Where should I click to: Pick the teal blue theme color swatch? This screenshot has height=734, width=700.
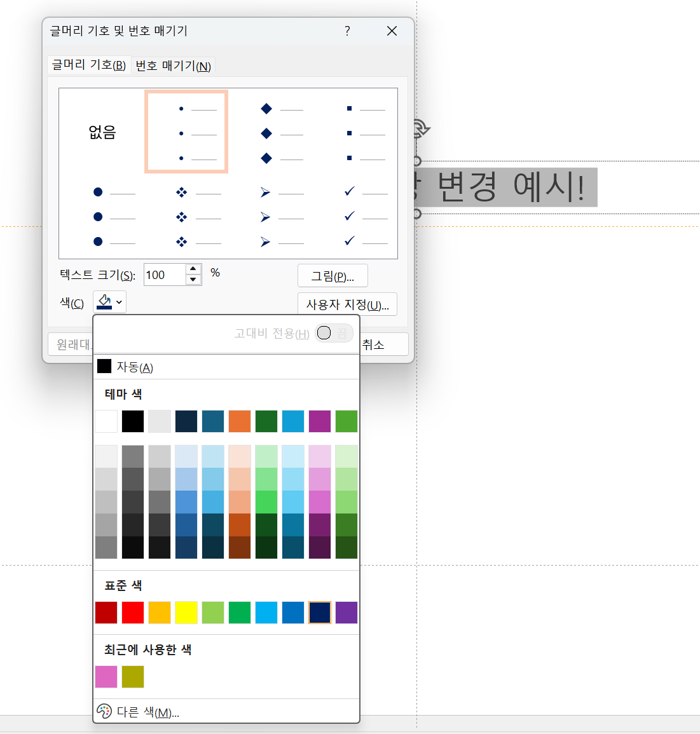click(213, 421)
